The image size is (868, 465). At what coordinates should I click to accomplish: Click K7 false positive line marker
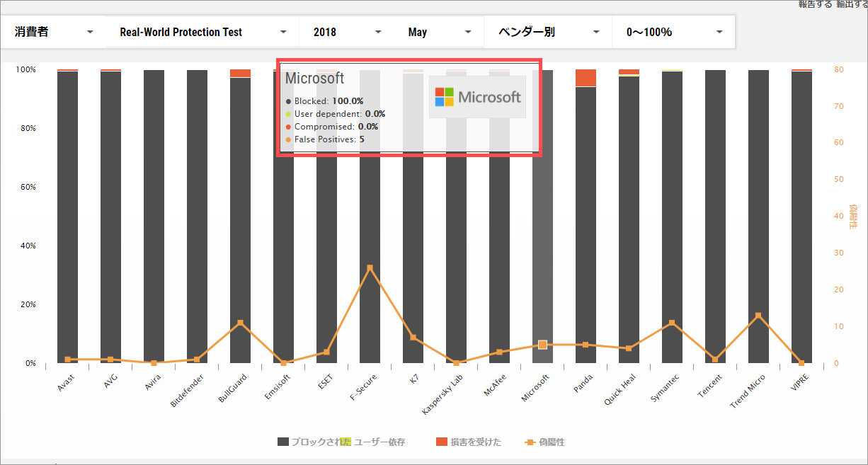pos(413,338)
